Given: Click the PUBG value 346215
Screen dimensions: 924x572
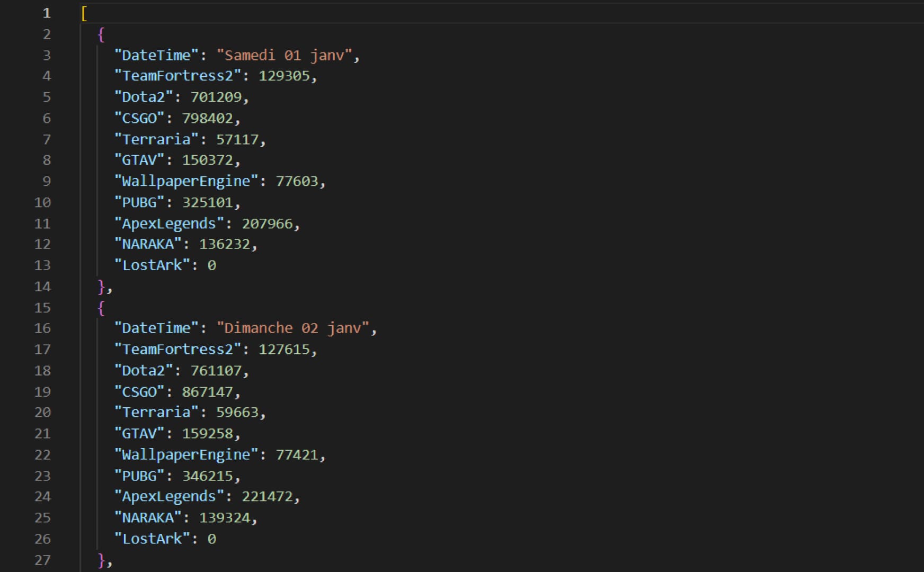Looking at the screenshot, I should (208, 476).
